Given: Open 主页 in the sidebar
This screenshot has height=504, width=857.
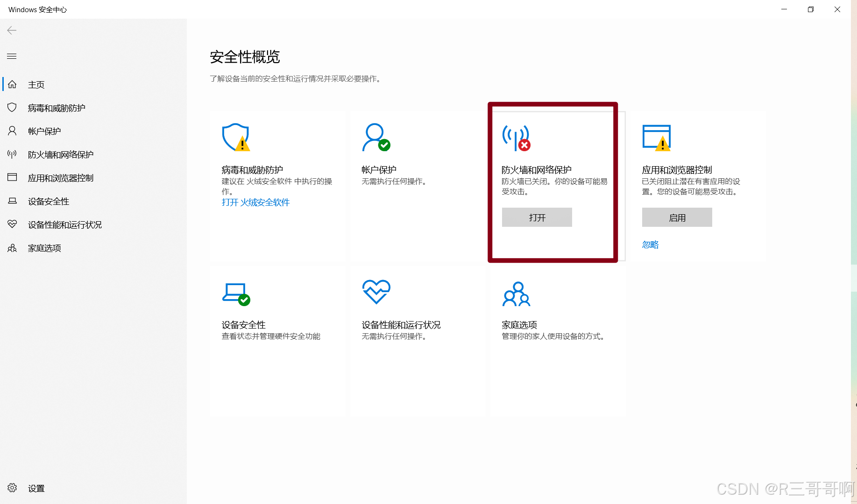Looking at the screenshot, I should tap(36, 84).
